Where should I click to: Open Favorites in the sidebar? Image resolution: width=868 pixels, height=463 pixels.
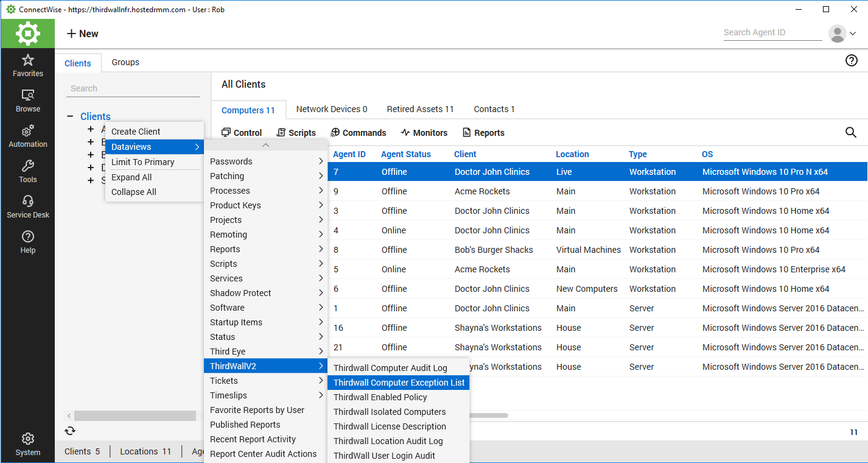(x=27, y=66)
